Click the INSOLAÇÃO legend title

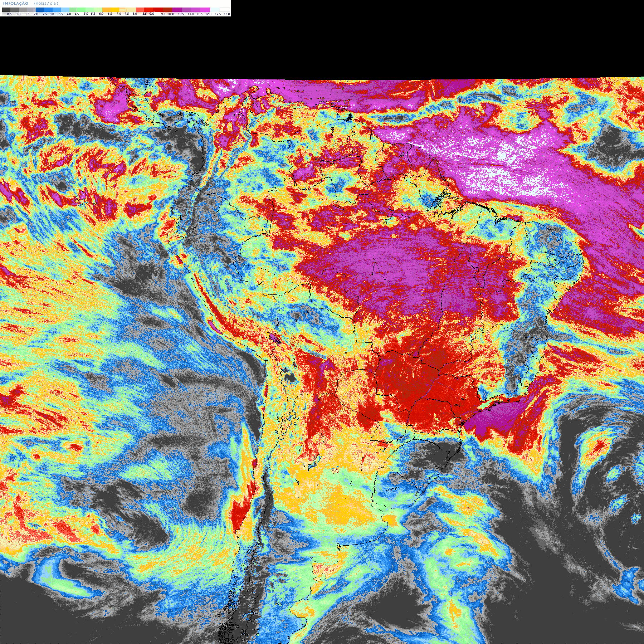(16, 4)
